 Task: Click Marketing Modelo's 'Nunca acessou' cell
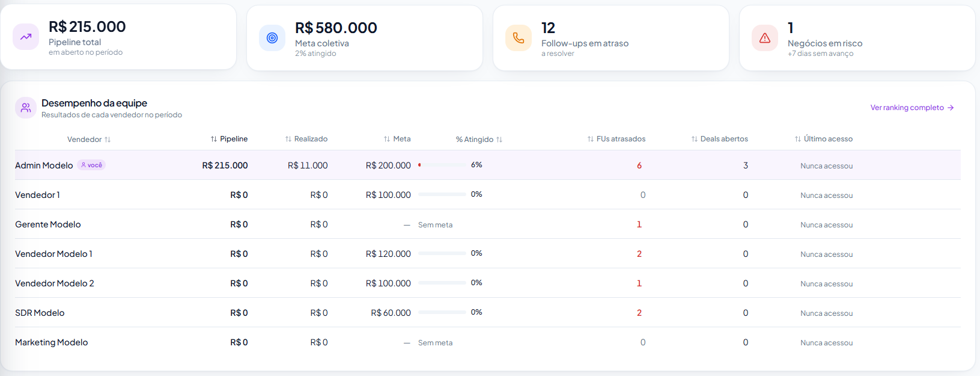coord(827,343)
